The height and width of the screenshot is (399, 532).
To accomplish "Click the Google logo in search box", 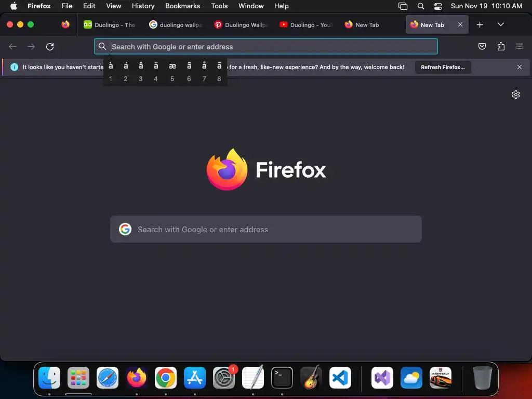I will (x=125, y=229).
